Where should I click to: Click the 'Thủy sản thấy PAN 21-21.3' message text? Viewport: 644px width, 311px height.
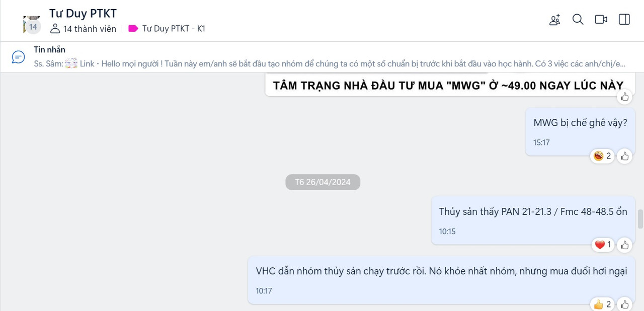[533, 211]
